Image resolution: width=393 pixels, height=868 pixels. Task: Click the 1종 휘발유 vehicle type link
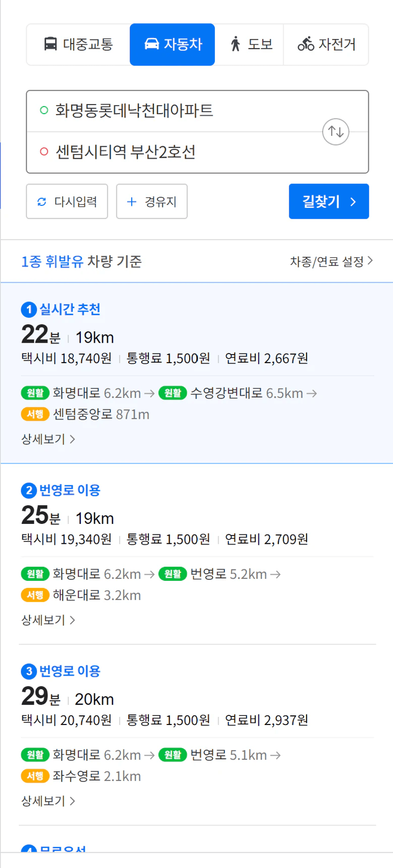click(x=52, y=261)
